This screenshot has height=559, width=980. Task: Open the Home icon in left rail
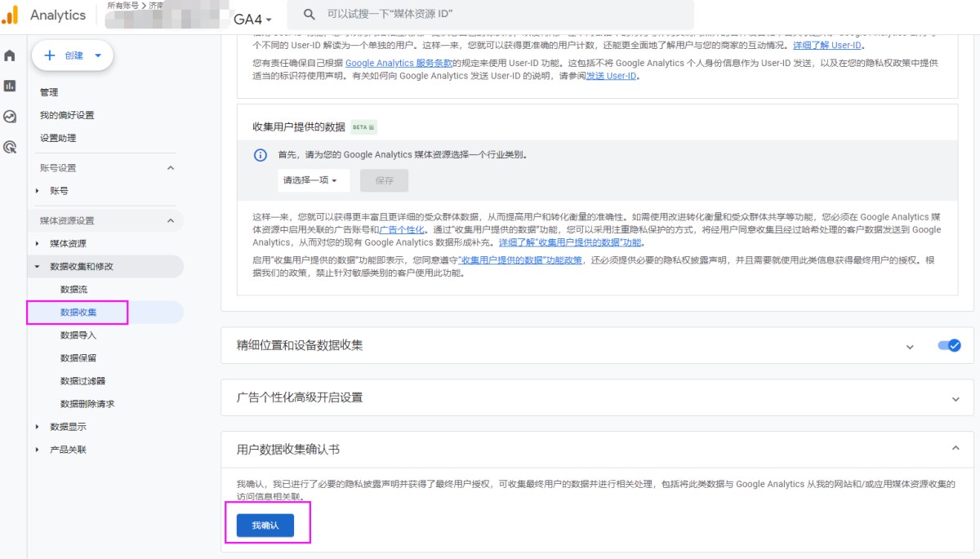[x=10, y=56]
